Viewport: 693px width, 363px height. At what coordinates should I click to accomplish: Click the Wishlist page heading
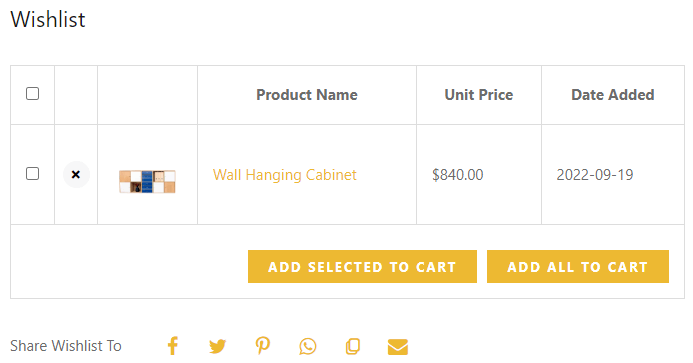48,19
